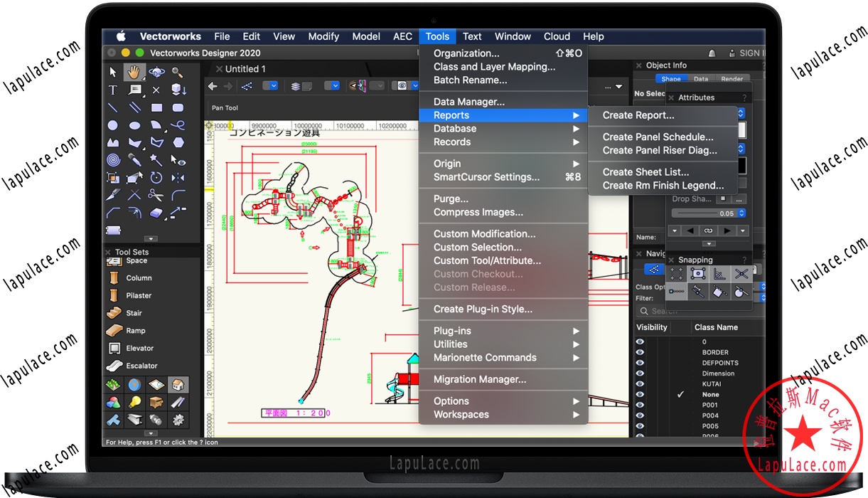Image resolution: width=868 pixels, height=498 pixels.
Task: Open the Site Planning terrain tool set
Action: point(113,385)
